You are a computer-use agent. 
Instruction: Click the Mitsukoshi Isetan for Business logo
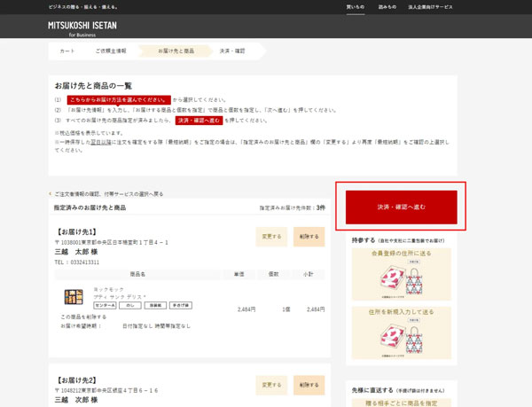82,27
